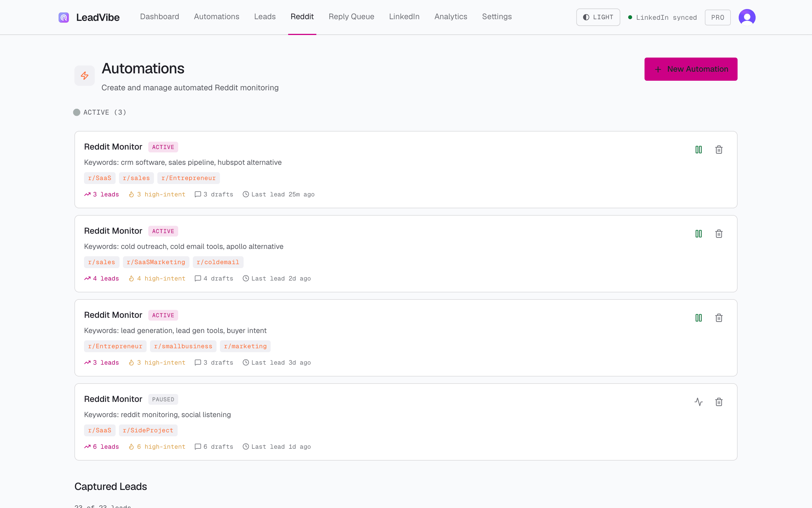Image resolution: width=812 pixels, height=508 pixels.
Task: Resume the paused reddit monitoring automation
Action: point(699,402)
